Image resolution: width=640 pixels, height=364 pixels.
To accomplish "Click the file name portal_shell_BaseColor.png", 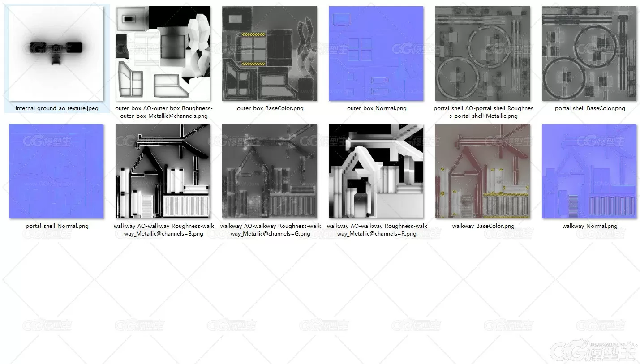I will (590, 108).
